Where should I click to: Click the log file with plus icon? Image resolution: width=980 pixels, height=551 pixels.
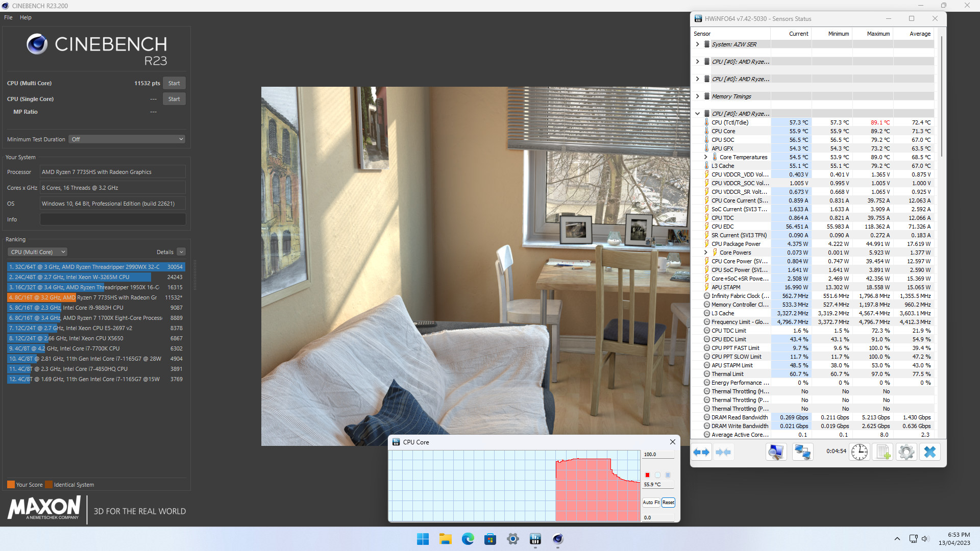883,452
